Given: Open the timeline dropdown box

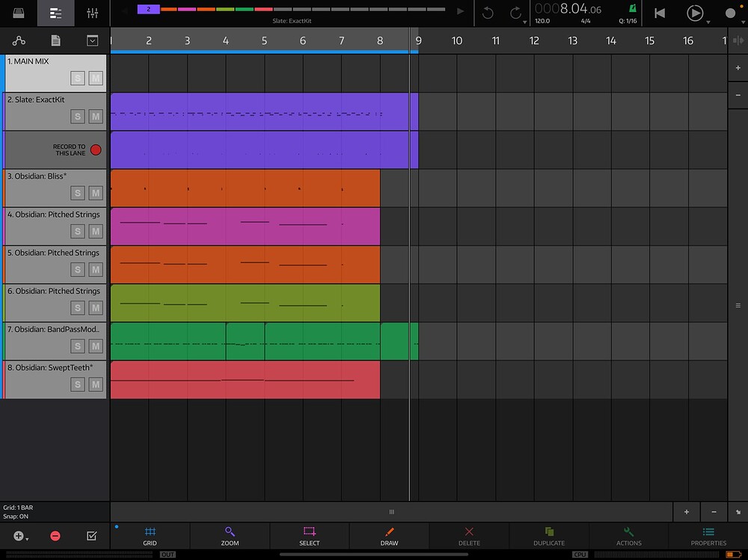Looking at the screenshot, I should pyautogui.click(x=93, y=41).
